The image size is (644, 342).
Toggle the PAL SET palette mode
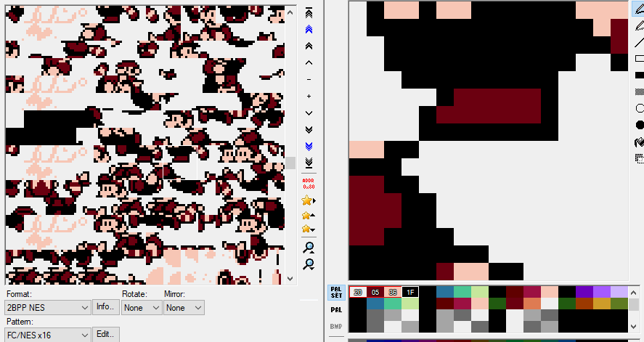point(336,293)
